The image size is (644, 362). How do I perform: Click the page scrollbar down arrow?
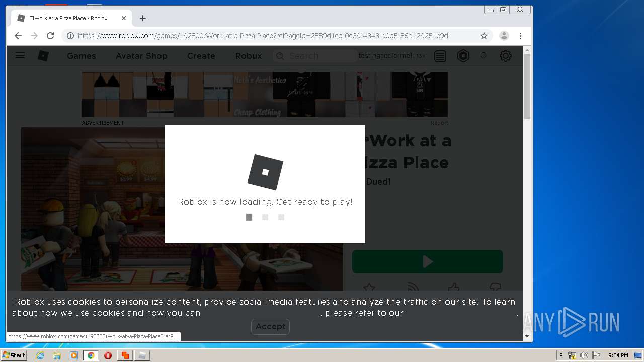tap(527, 336)
